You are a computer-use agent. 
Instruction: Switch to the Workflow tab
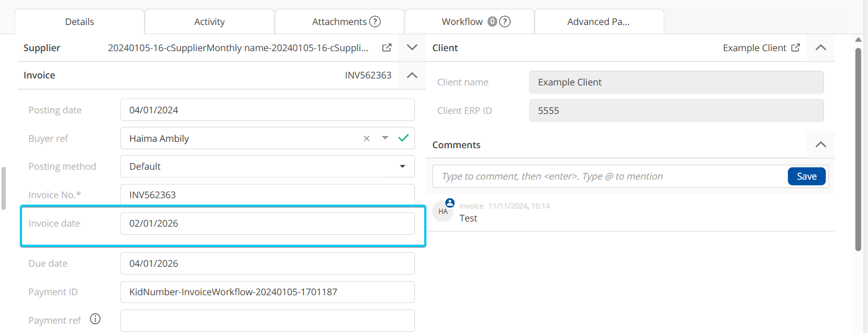point(462,22)
